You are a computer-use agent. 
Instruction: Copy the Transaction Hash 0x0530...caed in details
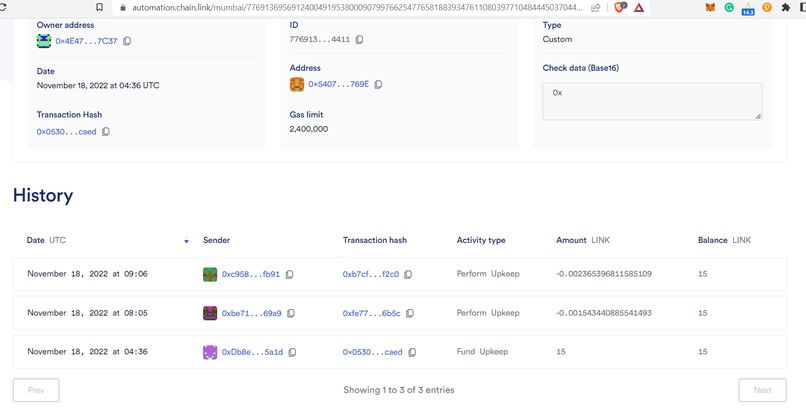pos(106,132)
